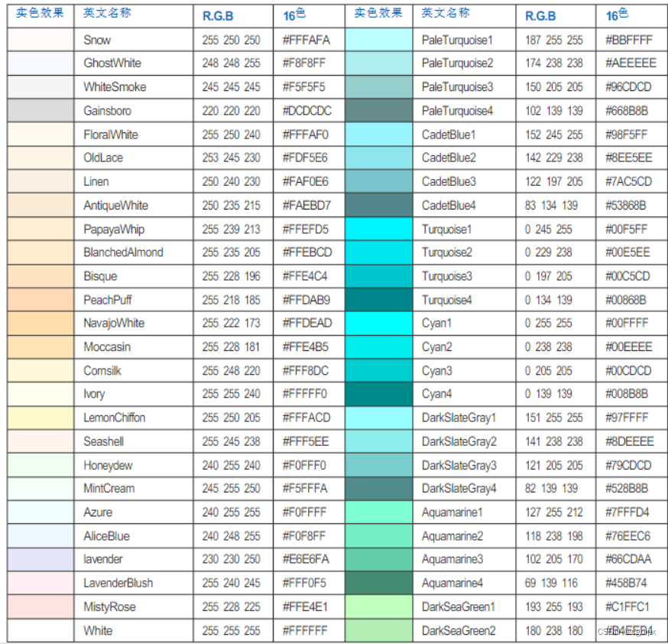Screen dimensions: 668x644
Task: Click the RGB value 150 205 205
Action: [x=554, y=87]
